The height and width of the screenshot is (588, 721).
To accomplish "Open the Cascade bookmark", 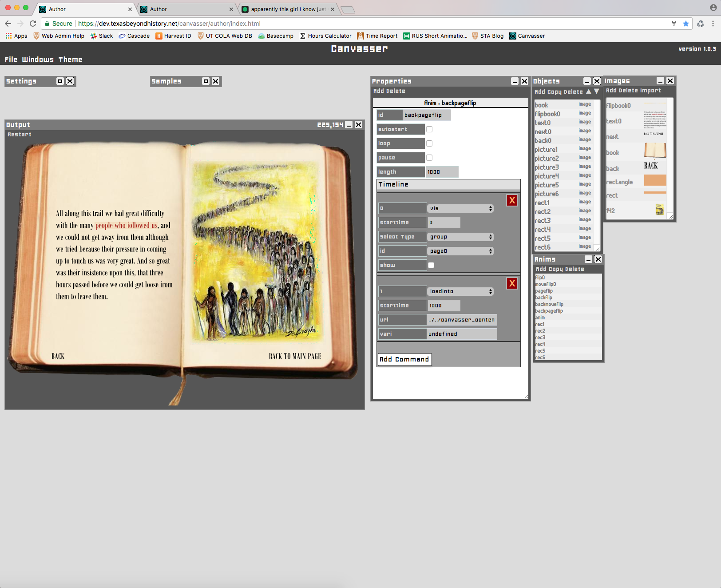I will pos(134,36).
